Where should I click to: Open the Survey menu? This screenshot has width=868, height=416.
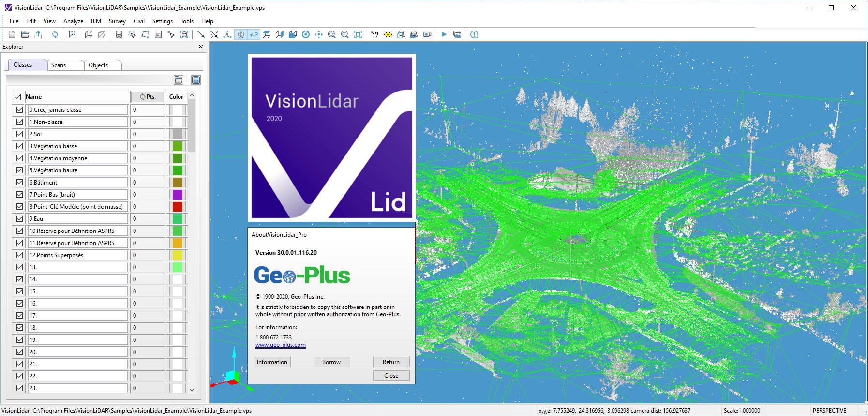(x=117, y=21)
